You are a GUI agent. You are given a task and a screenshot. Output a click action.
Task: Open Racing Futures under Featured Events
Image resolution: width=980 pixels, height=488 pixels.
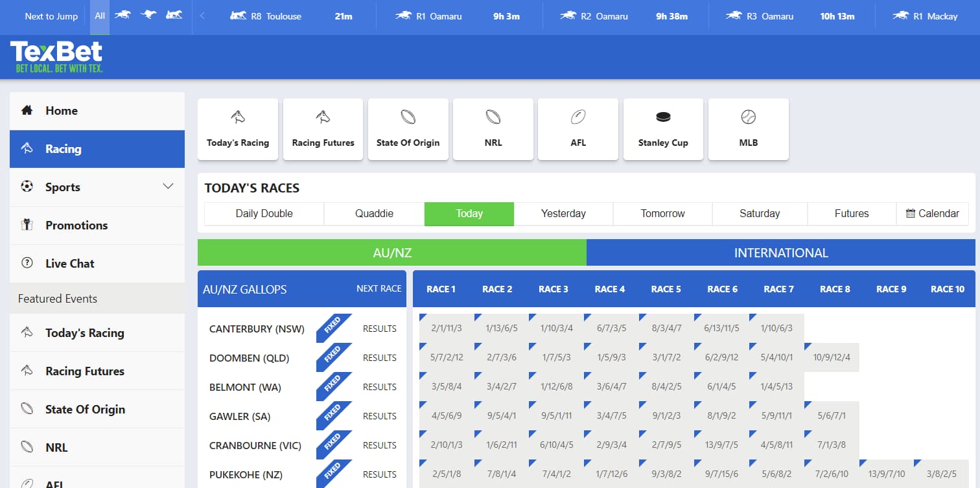[97, 371]
